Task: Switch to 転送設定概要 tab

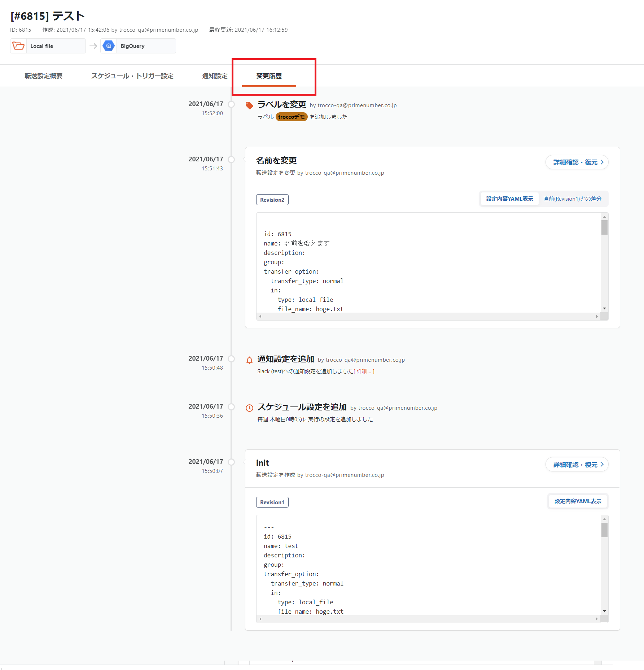Action: pos(43,76)
